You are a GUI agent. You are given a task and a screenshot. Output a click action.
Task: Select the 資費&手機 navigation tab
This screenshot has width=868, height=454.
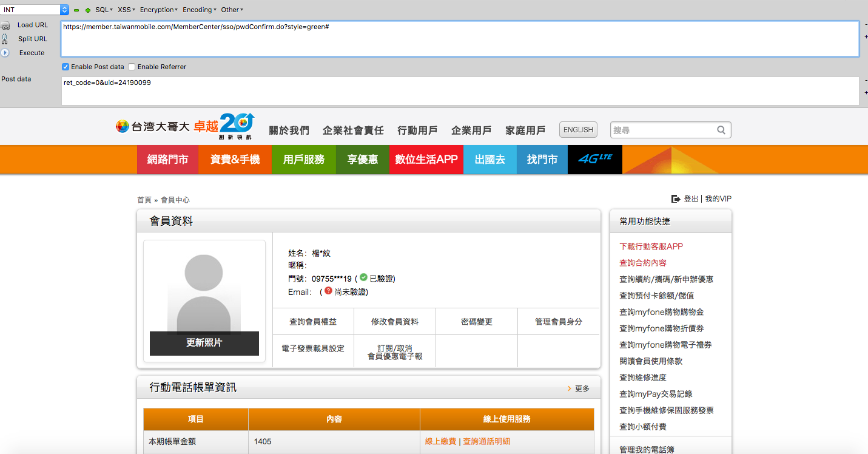point(235,160)
